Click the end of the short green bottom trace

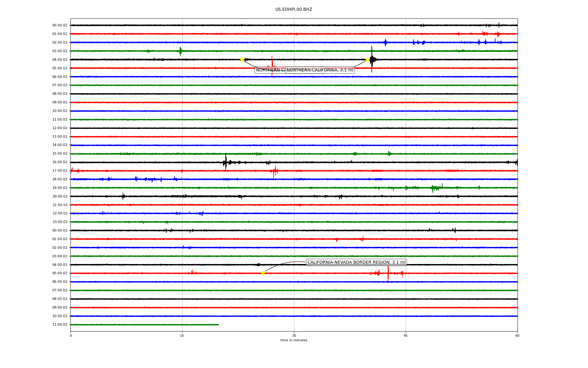(x=218, y=324)
